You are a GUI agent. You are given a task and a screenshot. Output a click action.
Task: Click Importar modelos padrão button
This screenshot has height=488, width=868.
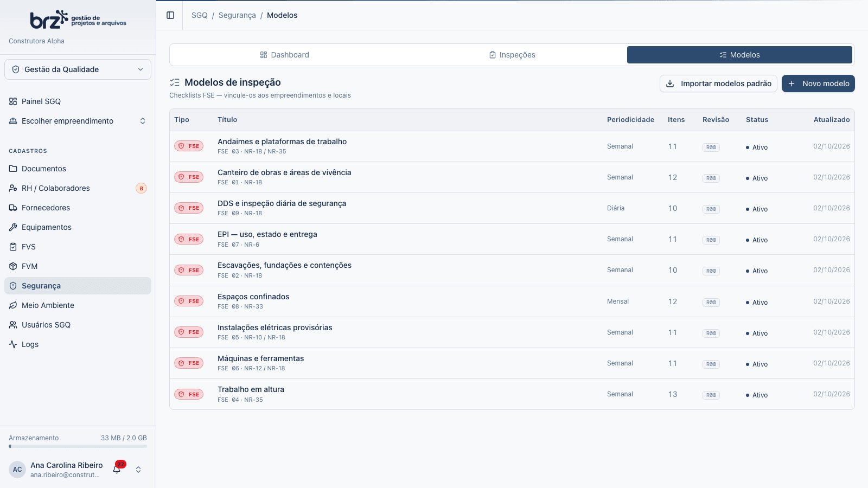tap(718, 84)
